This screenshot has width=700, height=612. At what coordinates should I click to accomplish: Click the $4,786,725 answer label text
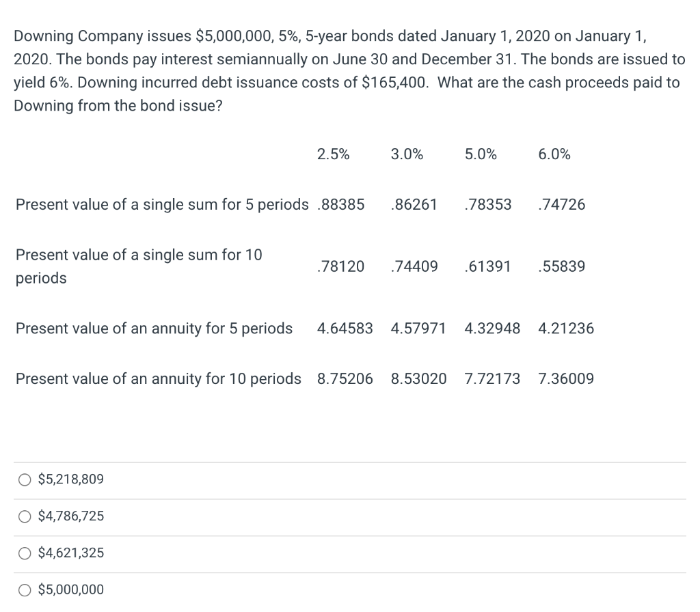point(70,516)
